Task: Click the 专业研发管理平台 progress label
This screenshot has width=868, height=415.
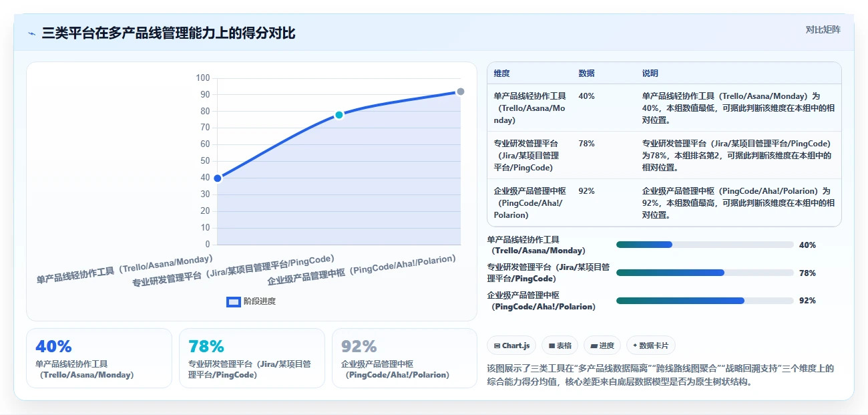Action: pos(548,273)
